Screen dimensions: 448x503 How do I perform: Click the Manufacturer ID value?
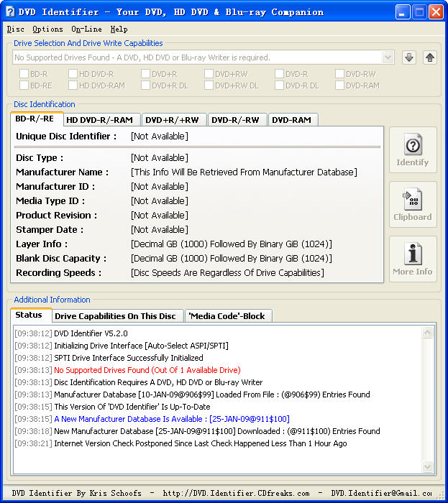(160, 186)
